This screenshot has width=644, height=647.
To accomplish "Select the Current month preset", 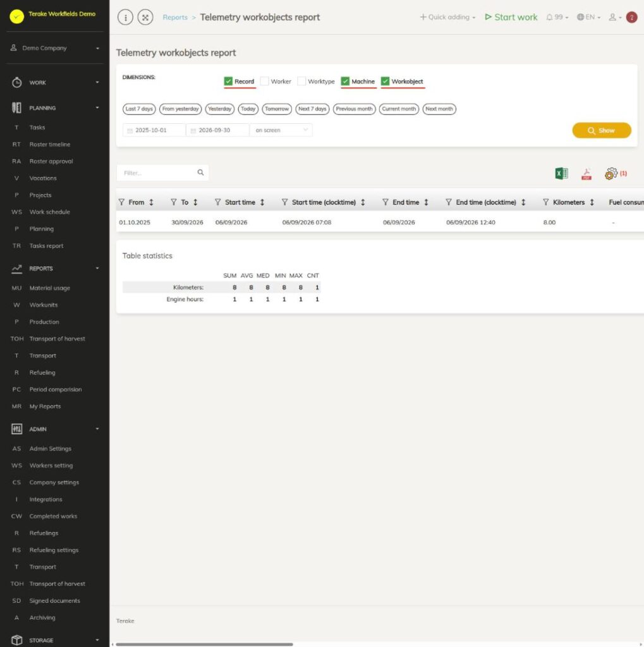I will [x=399, y=109].
